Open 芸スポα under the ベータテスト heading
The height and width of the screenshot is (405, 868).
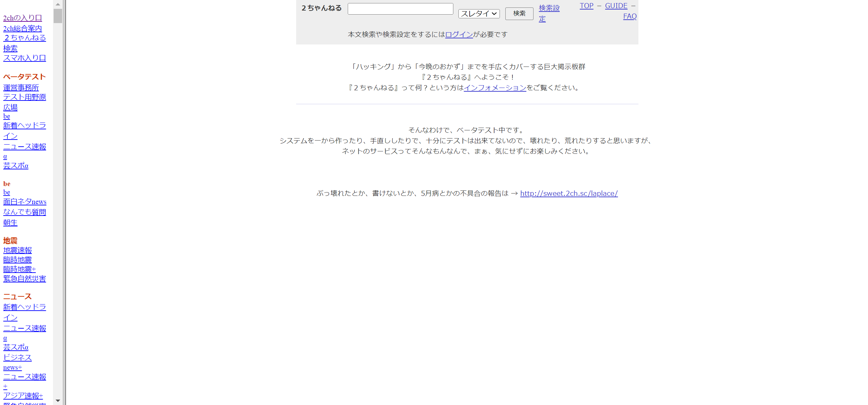click(x=16, y=165)
